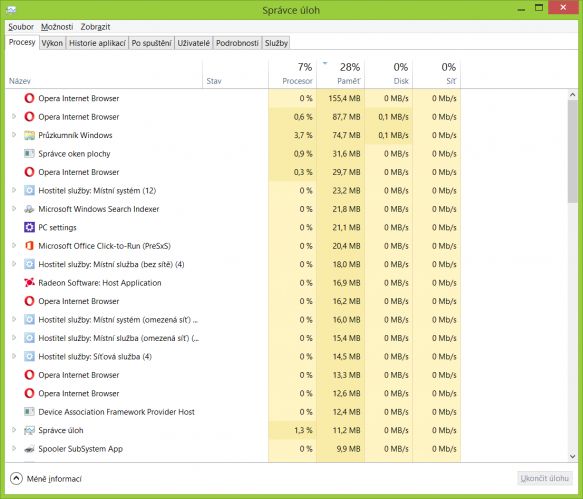Sort by the Síť column header

[437, 74]
